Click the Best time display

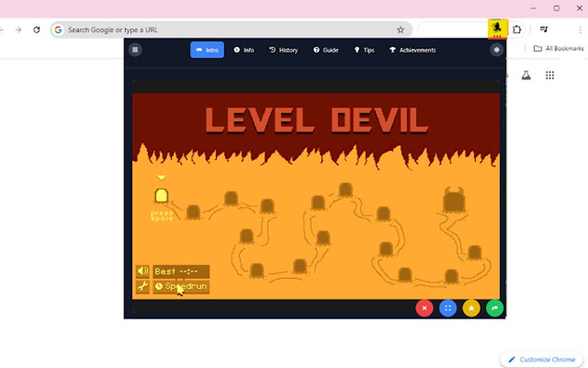click(180, 271)
